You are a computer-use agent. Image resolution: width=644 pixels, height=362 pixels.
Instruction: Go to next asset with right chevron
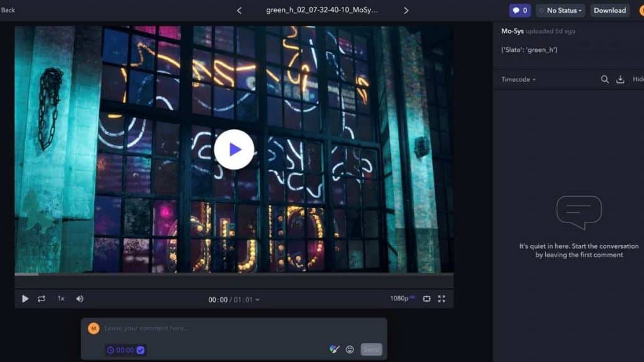406,11
